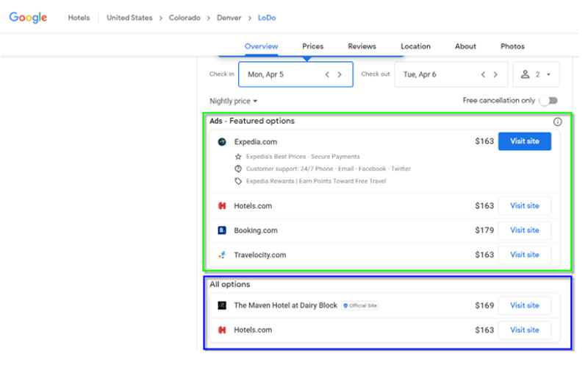588x368 pixels.
Task: Click Denver in the breadcrumb
Action: click(x=229, y=18)
